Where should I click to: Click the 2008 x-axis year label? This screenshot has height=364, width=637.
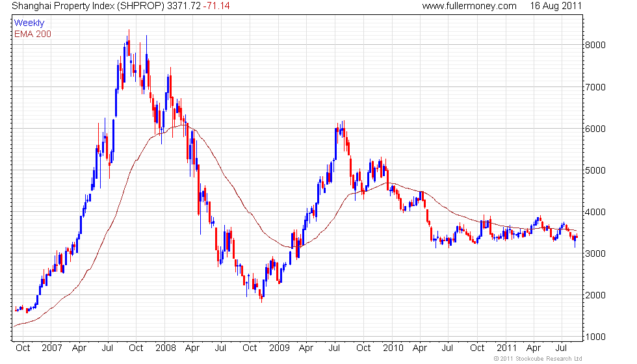(165, 348)
